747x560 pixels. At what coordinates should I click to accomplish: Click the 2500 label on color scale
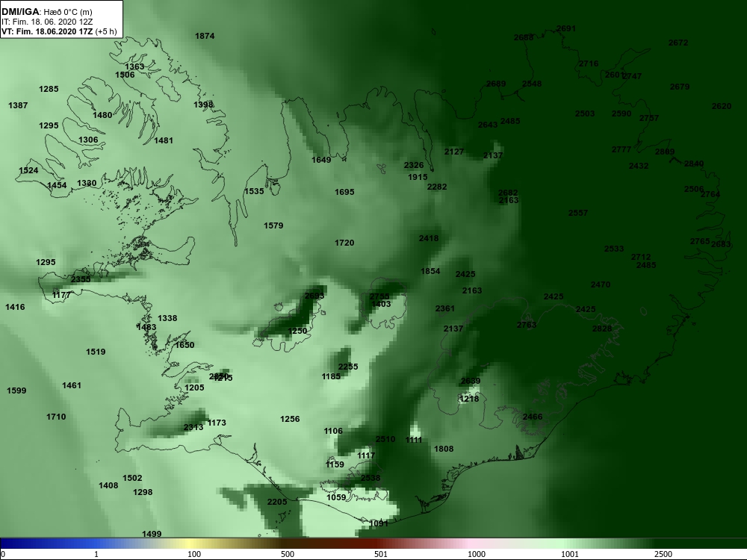click(x=663, y=554)
